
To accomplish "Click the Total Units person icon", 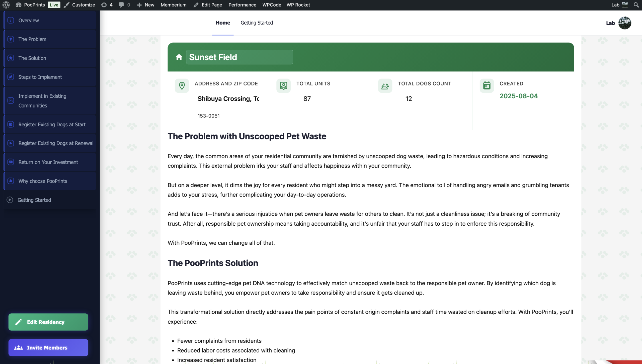I will click(283, 86).
